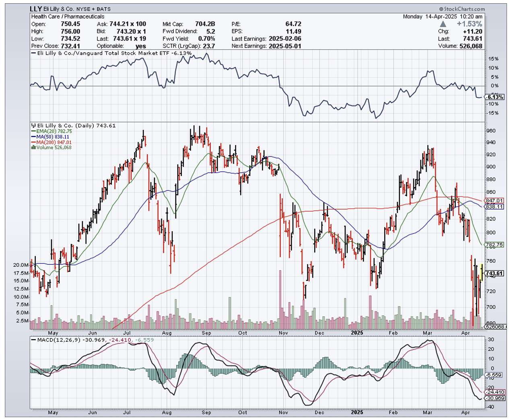Click the red 847.01 axis price label
Viewport: 511px width, 420px height.
point(495,200)
